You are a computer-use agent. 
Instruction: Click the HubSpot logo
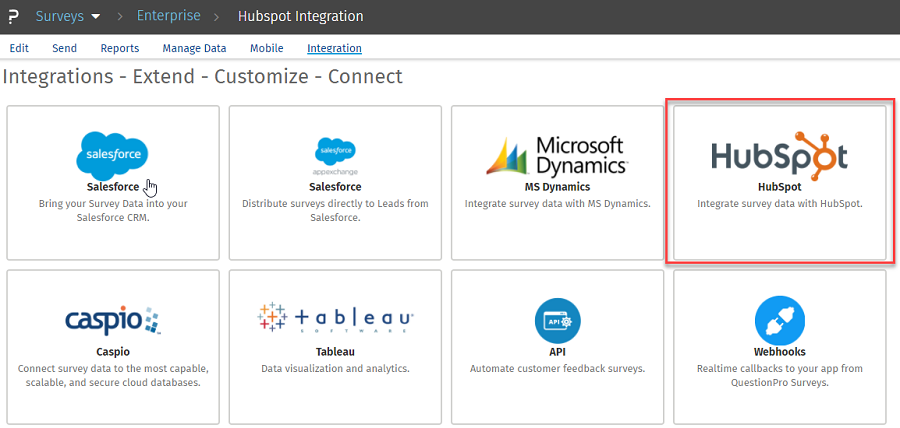779,156
